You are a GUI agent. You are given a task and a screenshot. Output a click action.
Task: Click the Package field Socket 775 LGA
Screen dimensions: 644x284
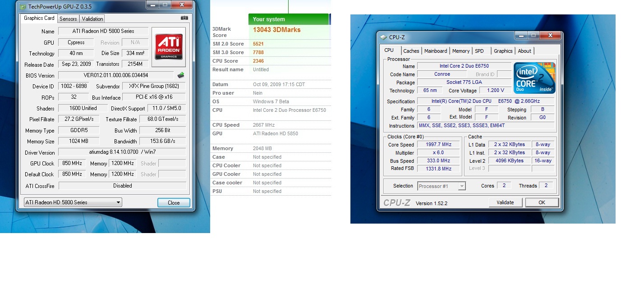(x=464, y=82)
